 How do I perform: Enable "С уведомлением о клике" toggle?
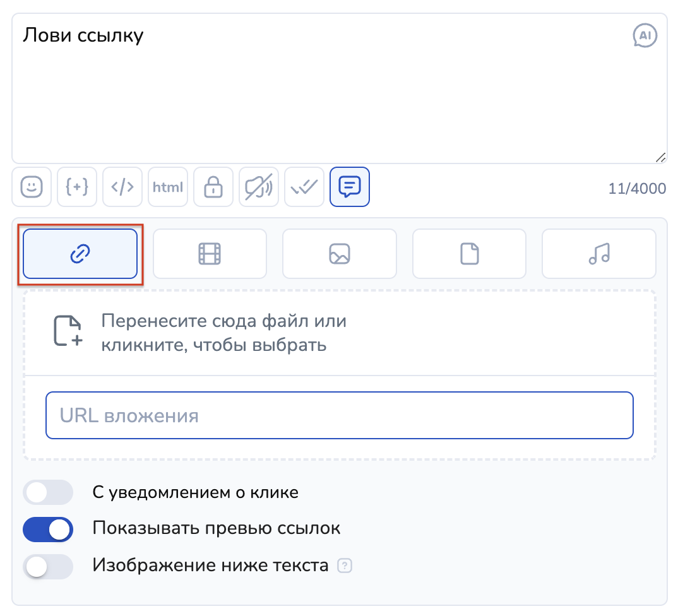click(x=48, y=492)
